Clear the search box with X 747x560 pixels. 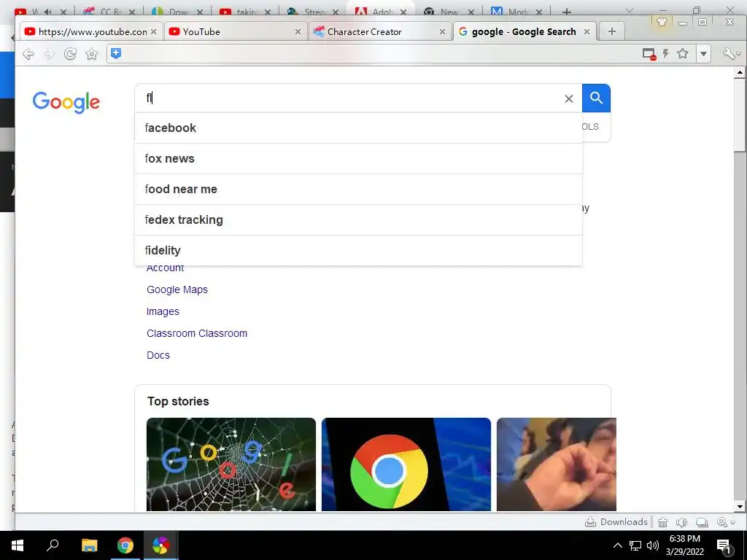tap(568, 98)
